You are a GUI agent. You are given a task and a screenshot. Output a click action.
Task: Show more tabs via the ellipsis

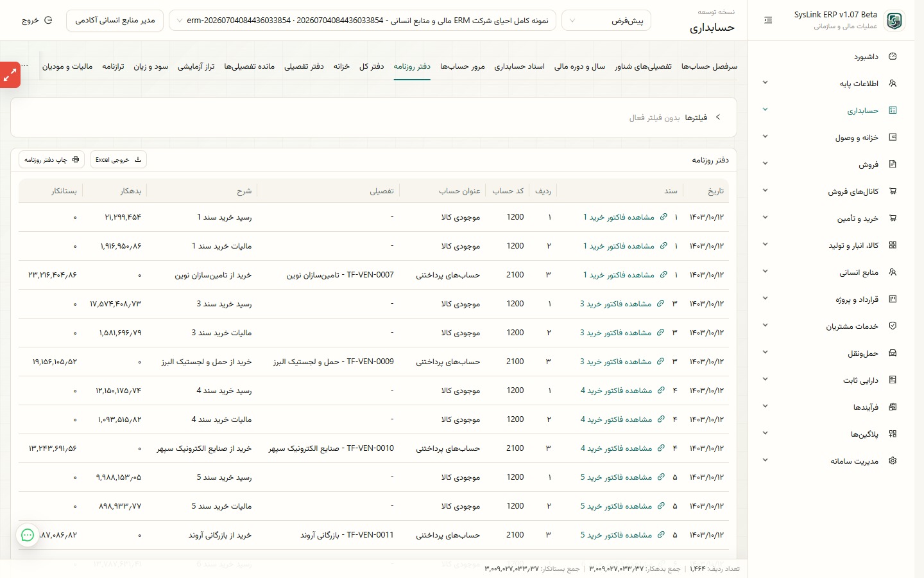25,66
